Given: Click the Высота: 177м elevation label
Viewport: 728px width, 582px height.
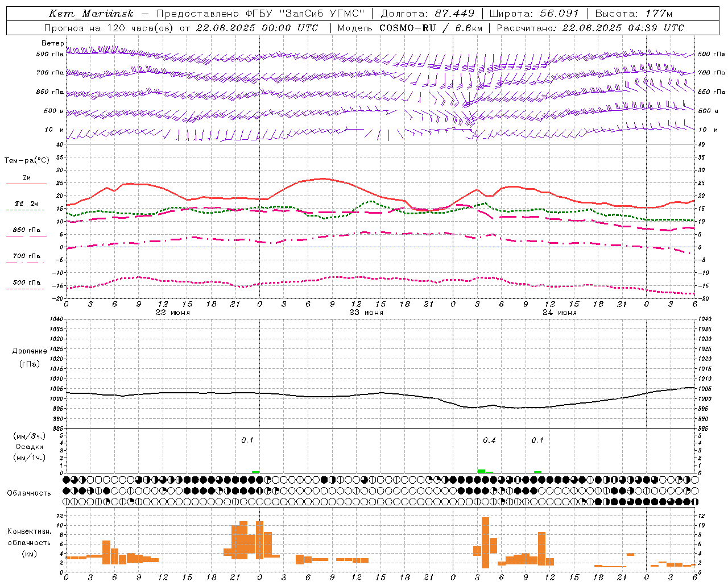Looking at the screenshot, I should pos(634,14).
